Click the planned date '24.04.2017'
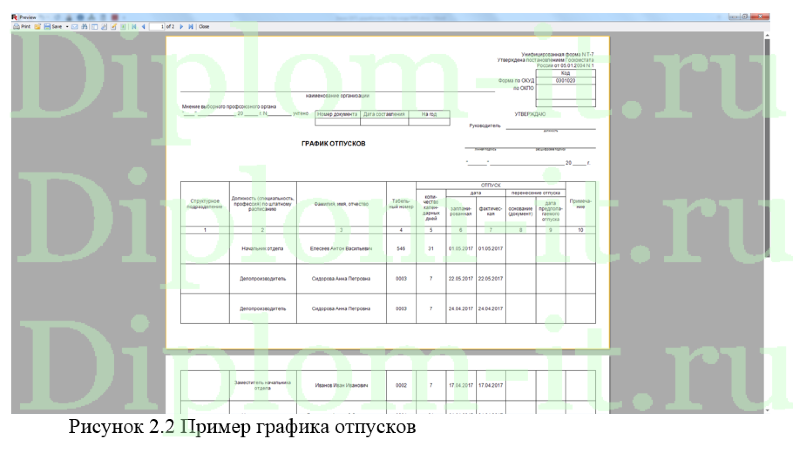Viewport: 793px width, 460px height. point(461,308)
